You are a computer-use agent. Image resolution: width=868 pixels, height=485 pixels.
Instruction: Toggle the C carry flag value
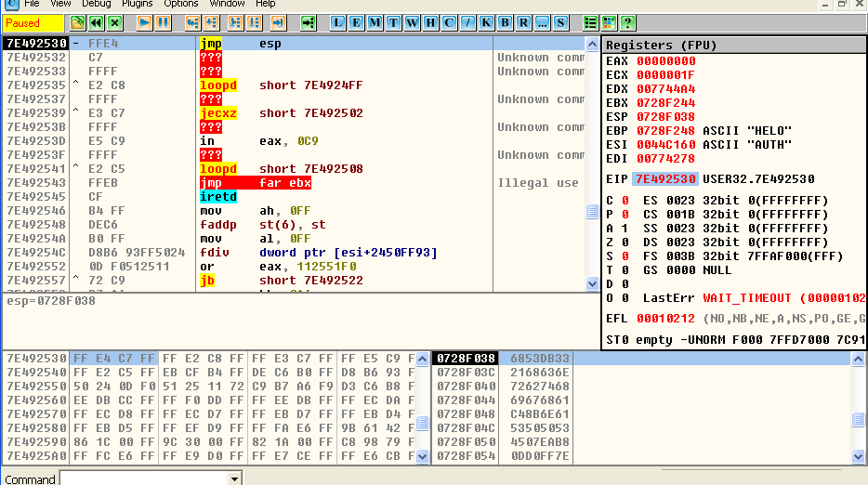(625, 200)
